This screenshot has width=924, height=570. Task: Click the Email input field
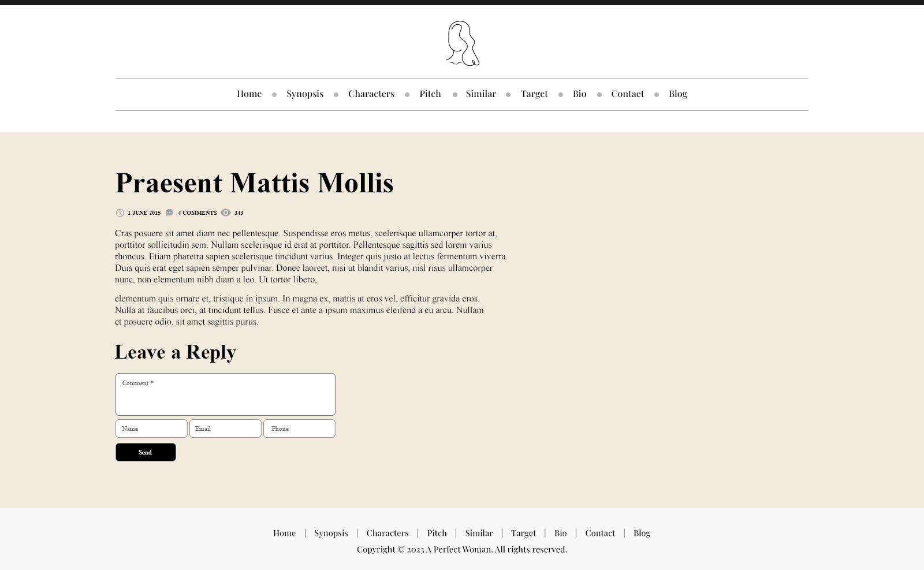(225, 429)
